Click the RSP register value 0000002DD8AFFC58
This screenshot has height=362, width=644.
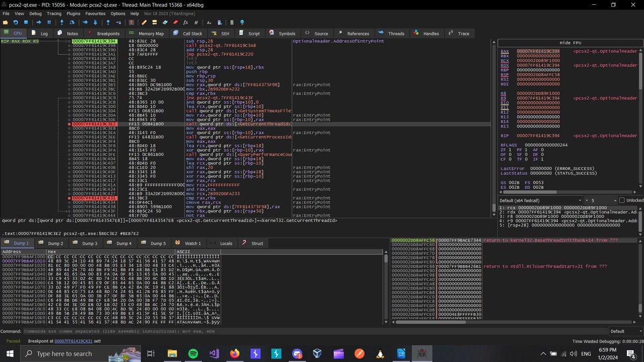click(538, 75)
